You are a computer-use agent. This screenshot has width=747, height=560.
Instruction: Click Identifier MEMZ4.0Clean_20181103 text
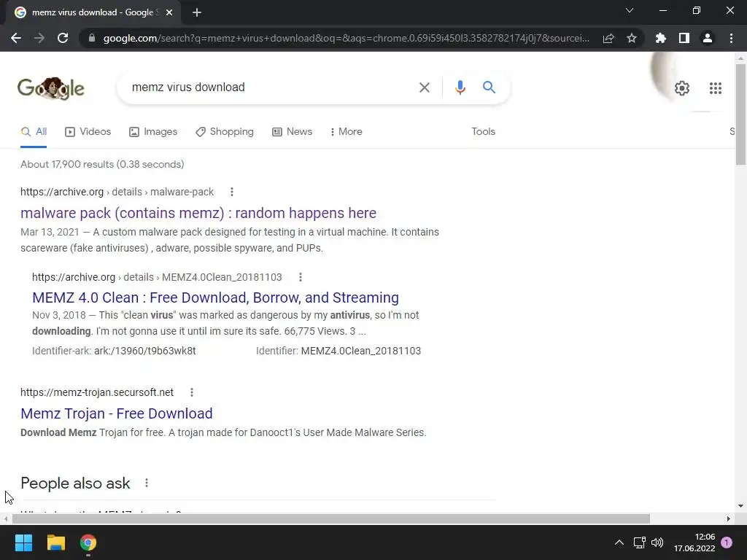(x=338, y=351)
